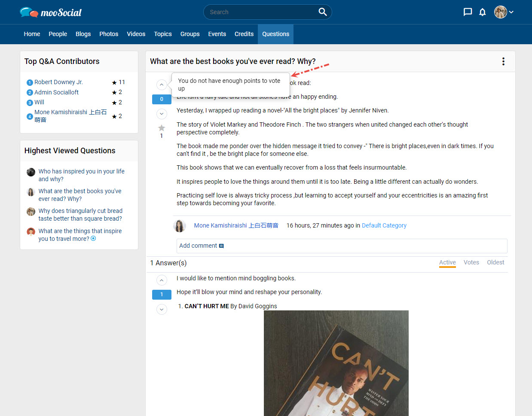This screenshot has height=416, width=532.
Task: Click the circled star badge after travel question
Action: 93,239
